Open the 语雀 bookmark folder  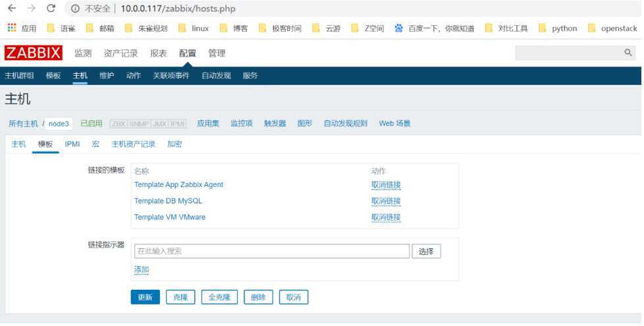61,28
